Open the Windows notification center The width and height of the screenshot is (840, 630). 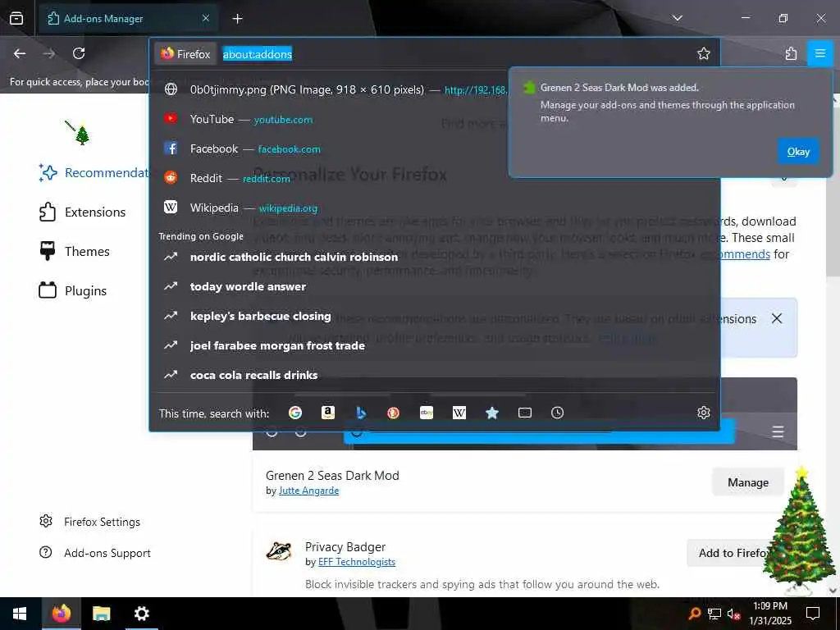[813, 614]
